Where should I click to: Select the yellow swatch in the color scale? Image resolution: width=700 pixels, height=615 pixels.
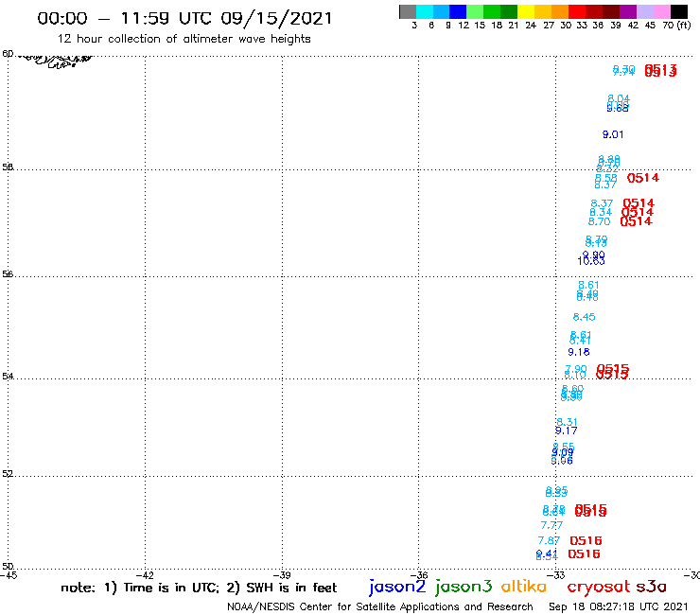526,11
